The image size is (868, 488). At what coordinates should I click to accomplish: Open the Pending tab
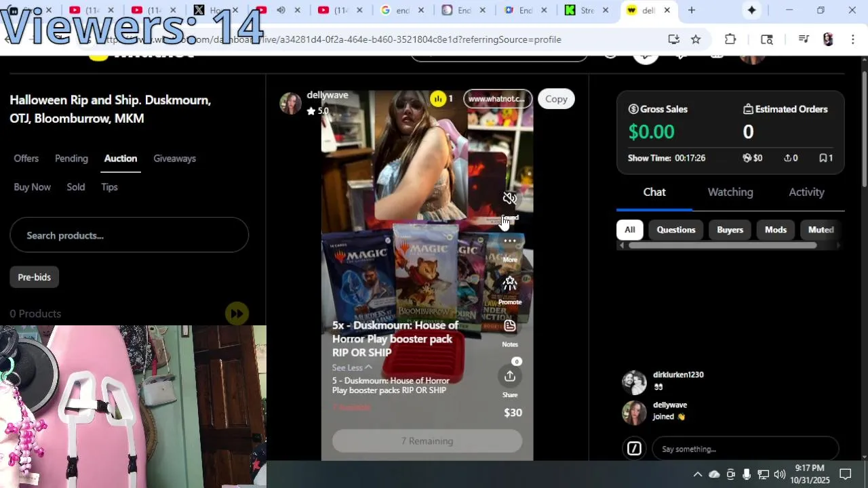click(71, 159)
